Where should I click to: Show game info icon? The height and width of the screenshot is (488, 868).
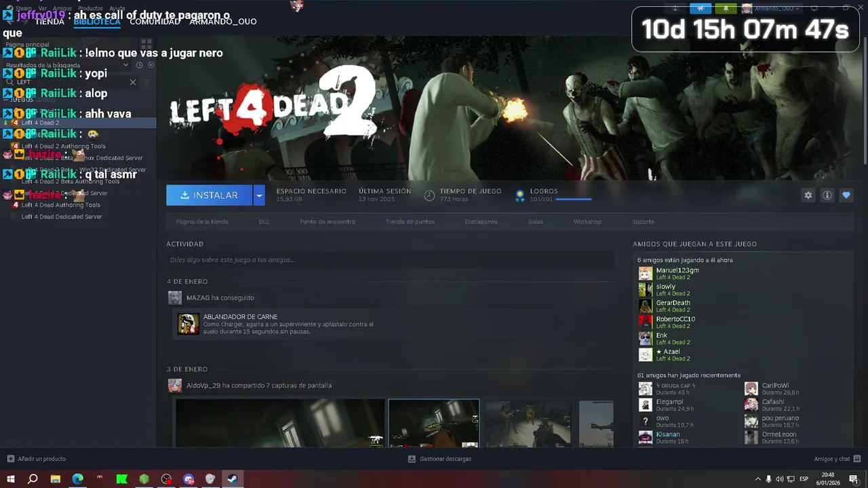point(827,195)
